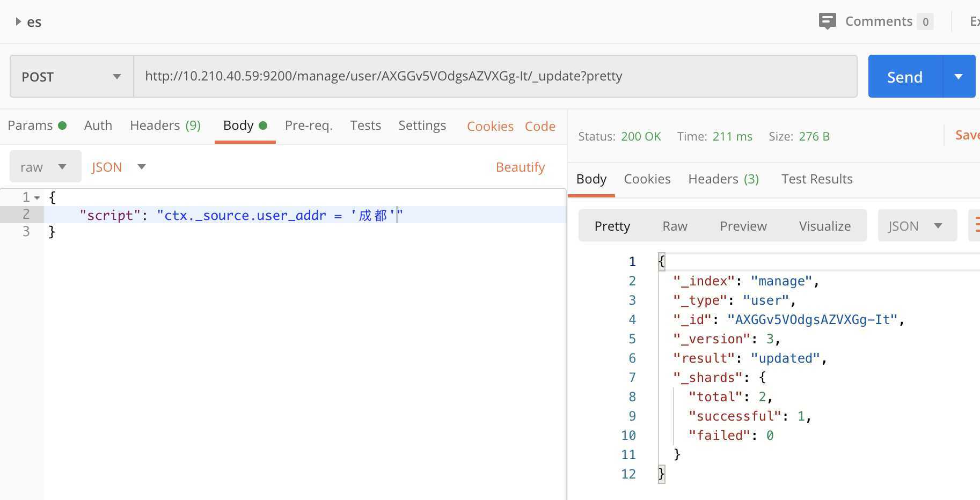Screen dimensions: 980x500
Task: Click the "total": 2 response line
Action: pyautogui.click(x=730, y=397)
